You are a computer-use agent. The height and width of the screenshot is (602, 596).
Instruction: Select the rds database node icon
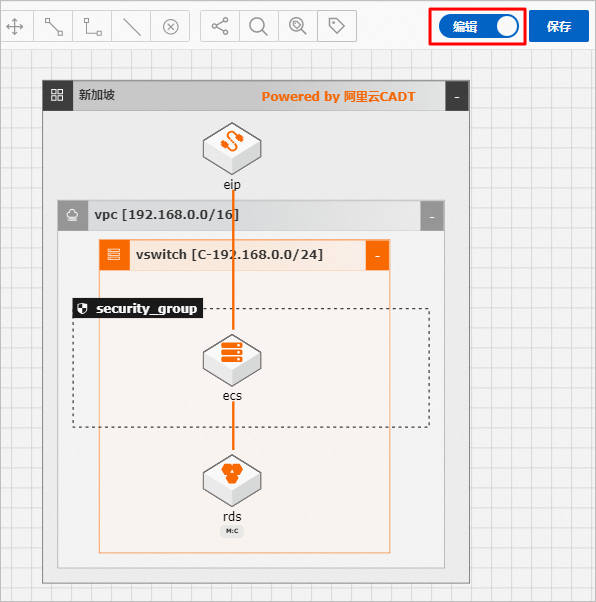232,480
